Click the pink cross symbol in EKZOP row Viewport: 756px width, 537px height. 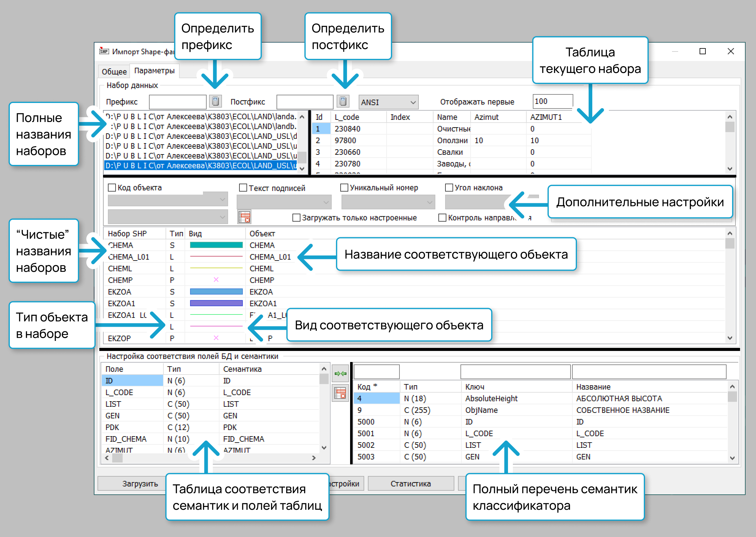point(216,338)
